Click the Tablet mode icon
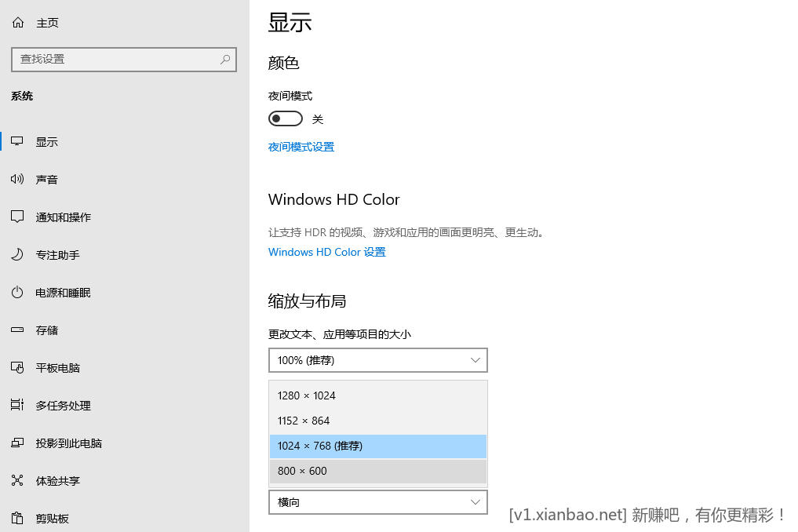 coord(17,367)
